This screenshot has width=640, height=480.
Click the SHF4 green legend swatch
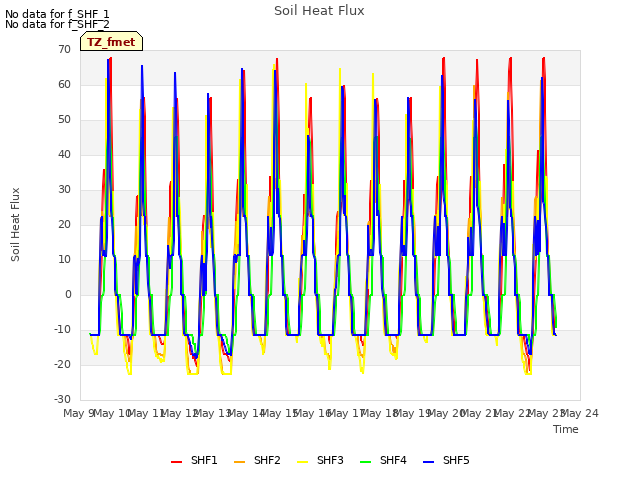(x=365, y=462)
